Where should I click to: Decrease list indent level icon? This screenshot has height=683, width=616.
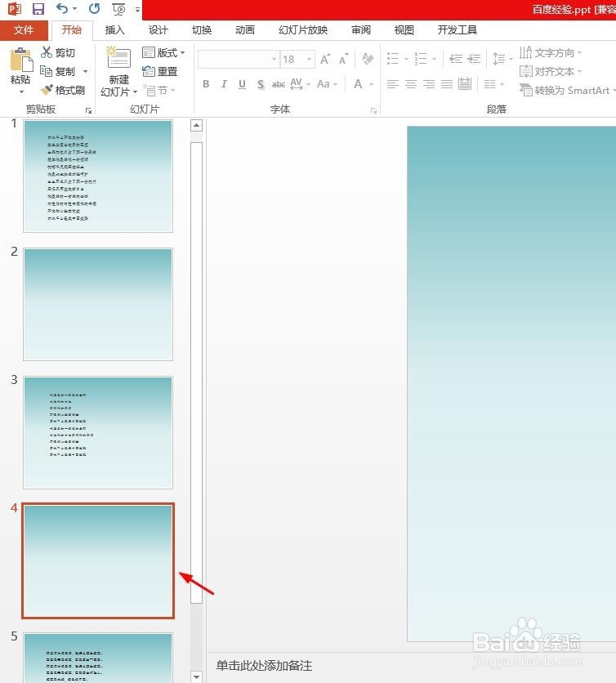456,58
